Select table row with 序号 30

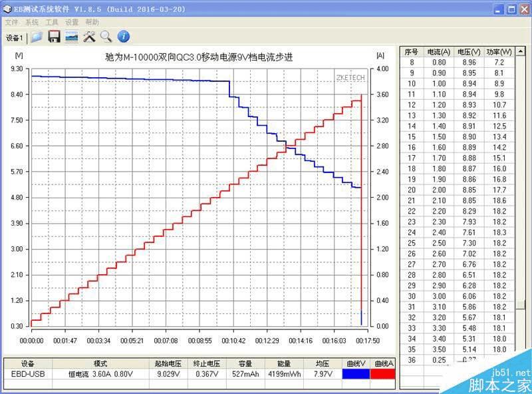tap(458, 296)
